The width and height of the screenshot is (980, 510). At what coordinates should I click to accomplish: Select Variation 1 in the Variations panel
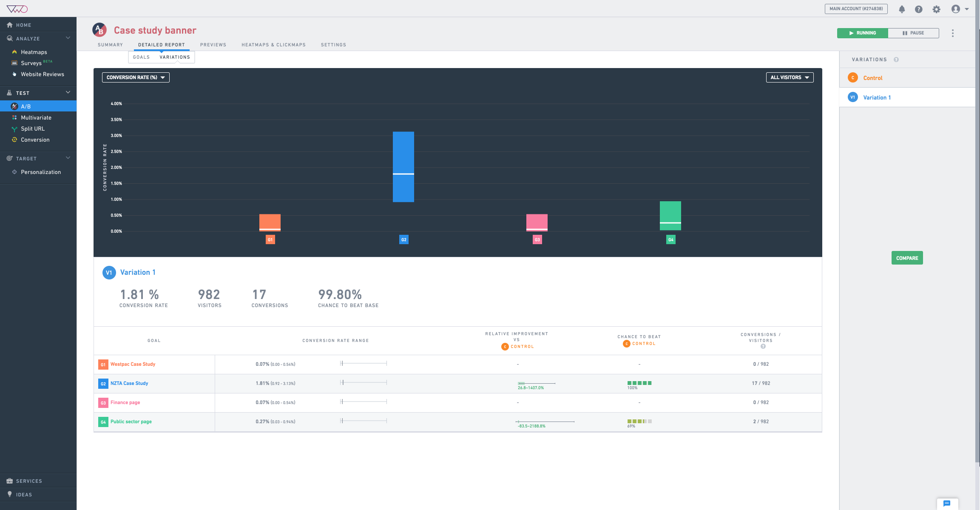tap(877, 97)
